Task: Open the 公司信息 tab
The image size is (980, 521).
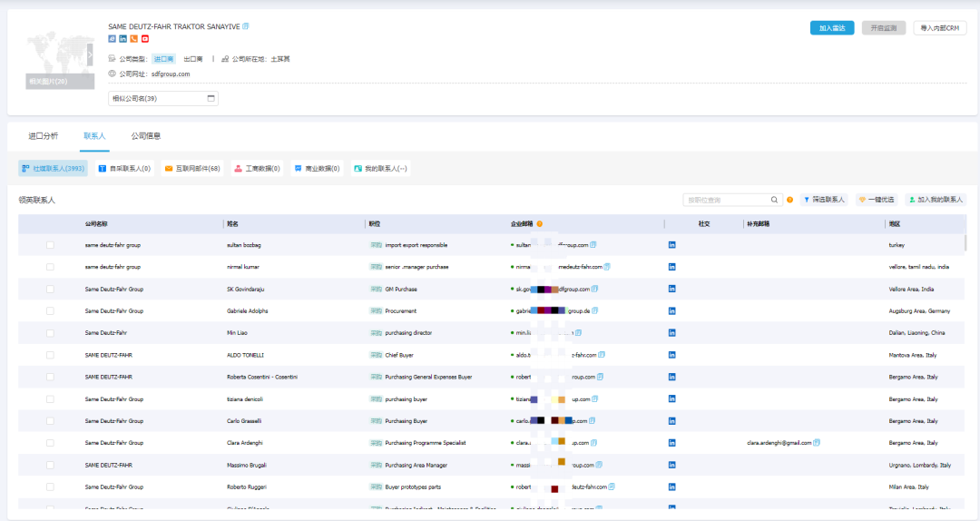Action: [x=146, y=136]
